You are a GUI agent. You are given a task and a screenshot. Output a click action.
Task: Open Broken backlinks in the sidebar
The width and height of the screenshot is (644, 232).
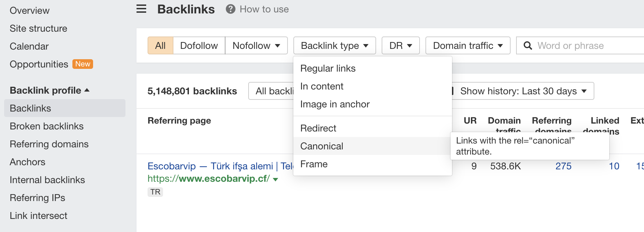[x=47, y=126]
